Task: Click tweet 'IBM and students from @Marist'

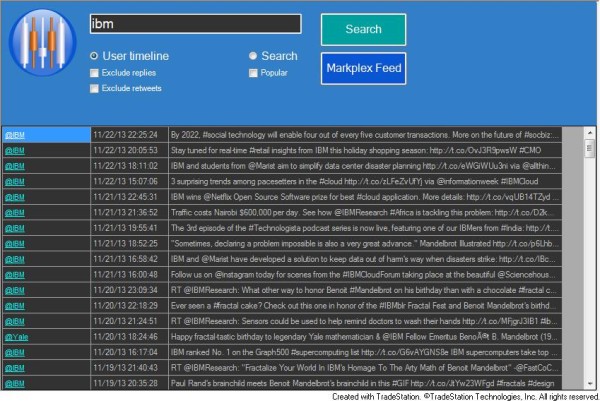Action: [x=365, y=166]
